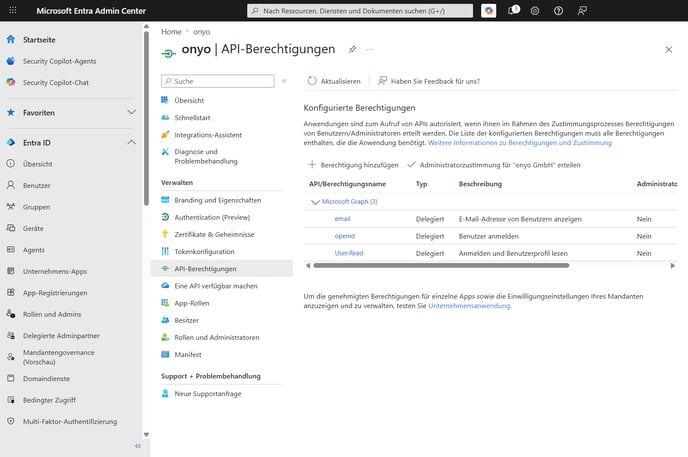Open Rollen und Admins in sidebar
688x457 pixels.
[52, 314]
